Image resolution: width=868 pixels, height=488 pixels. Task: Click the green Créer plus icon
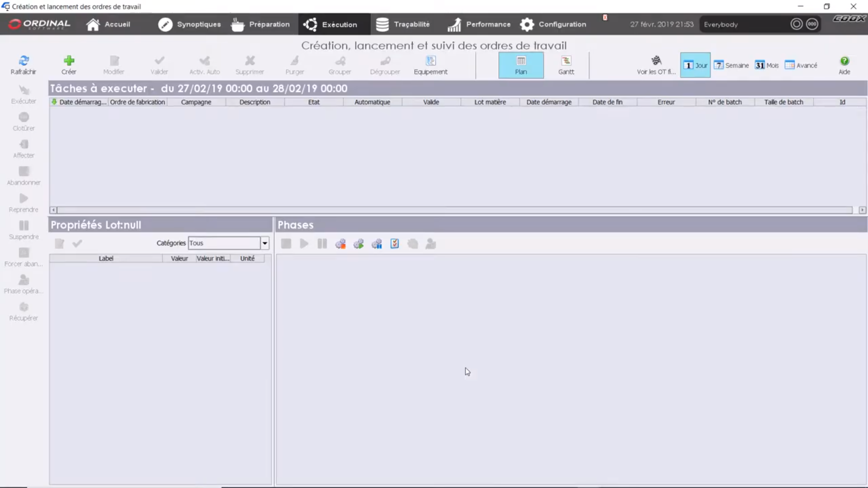click(69, 61)
